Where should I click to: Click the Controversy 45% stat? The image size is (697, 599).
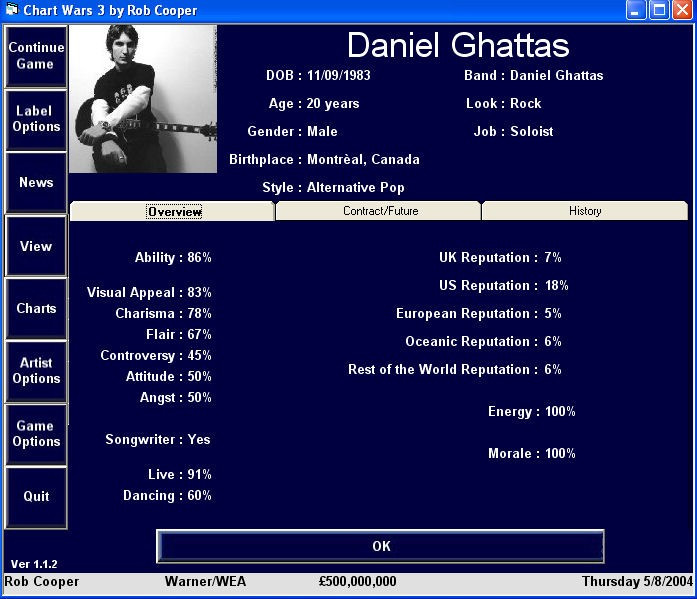[x=156, y=355]
